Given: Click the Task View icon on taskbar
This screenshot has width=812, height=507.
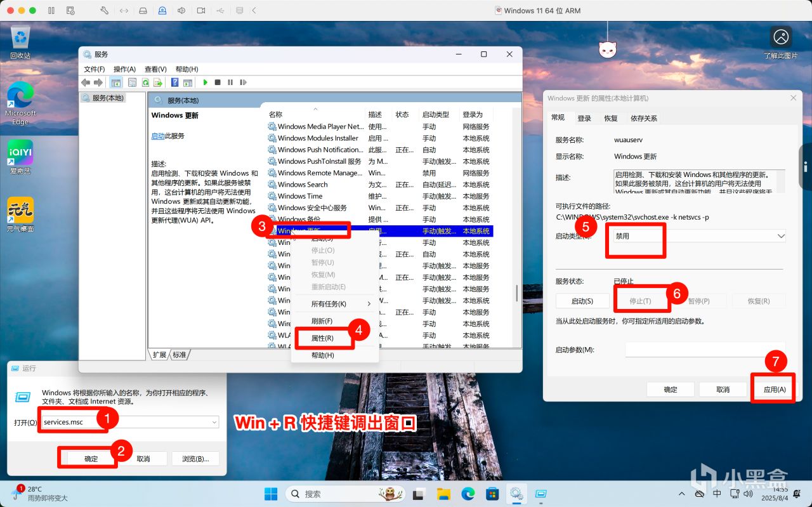Looking at the screenshot, I should 419,494.
